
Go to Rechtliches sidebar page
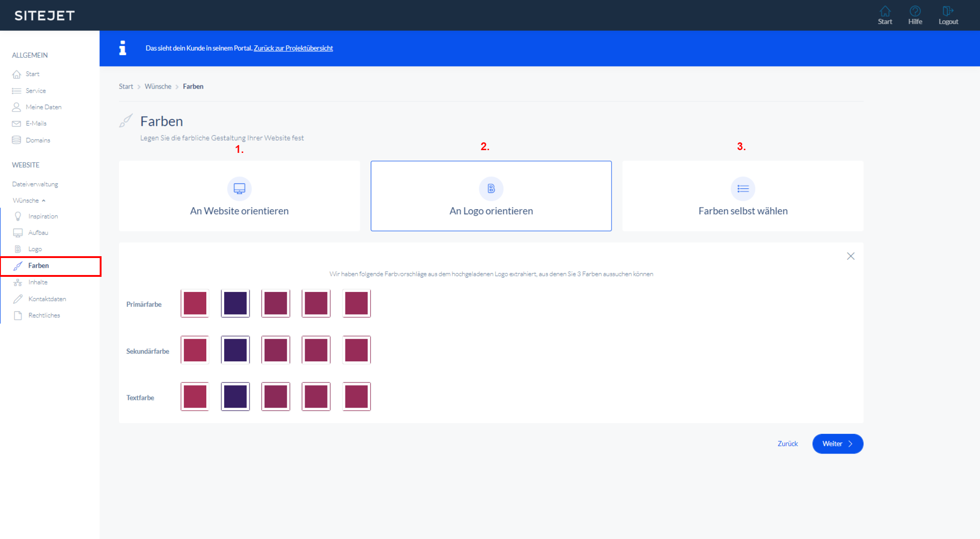(44, 315)
